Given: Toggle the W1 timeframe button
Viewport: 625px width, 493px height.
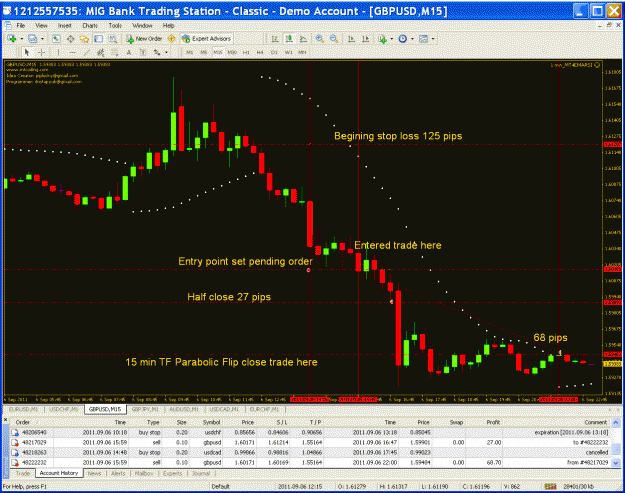Looking at the screenshot, I should click(288, 52).
